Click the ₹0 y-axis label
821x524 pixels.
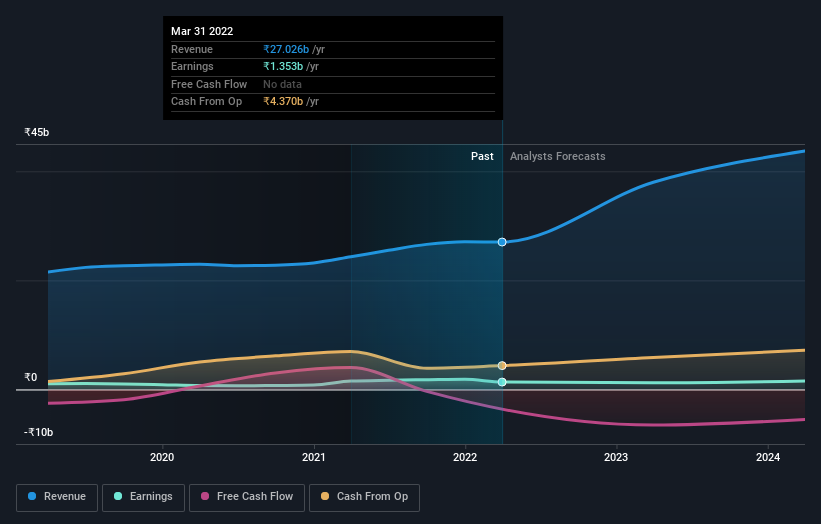(x=31, y=377)
